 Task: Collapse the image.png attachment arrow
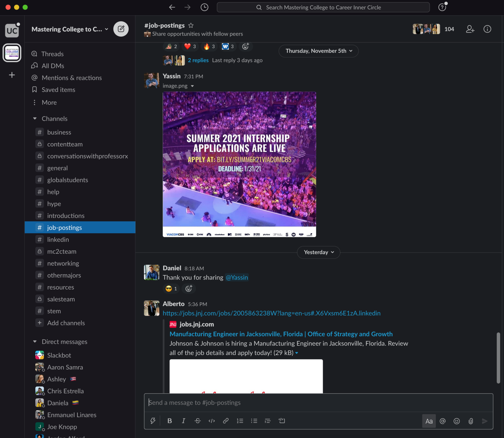click(x=192, y=86)
